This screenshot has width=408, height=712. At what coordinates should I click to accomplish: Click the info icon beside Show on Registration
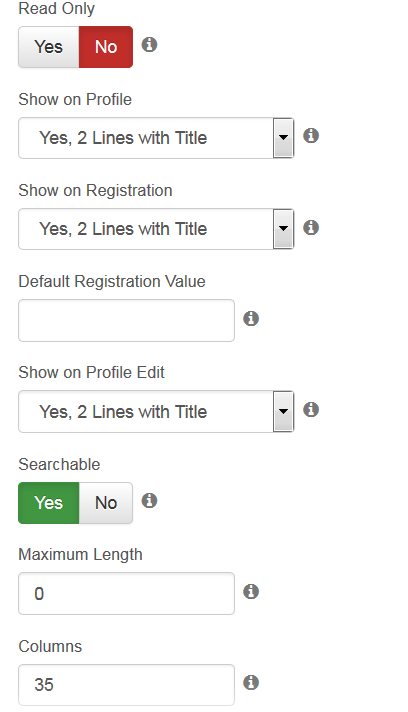tap(311, 227)
